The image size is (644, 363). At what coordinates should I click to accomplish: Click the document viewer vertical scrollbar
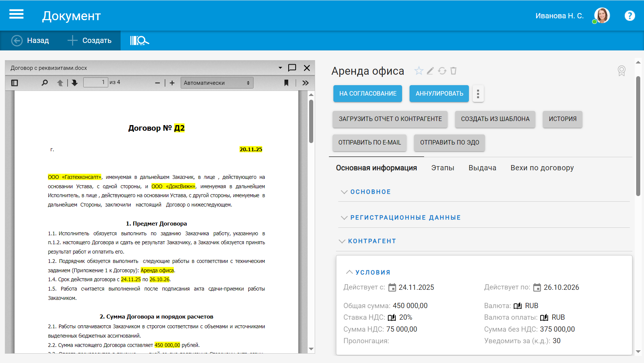[x=311, y=121]
